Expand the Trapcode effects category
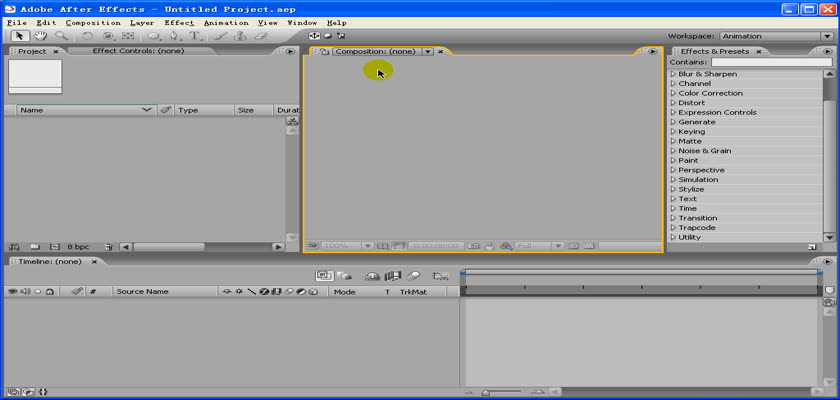The image size is (840, 400). tap(673, 228)
